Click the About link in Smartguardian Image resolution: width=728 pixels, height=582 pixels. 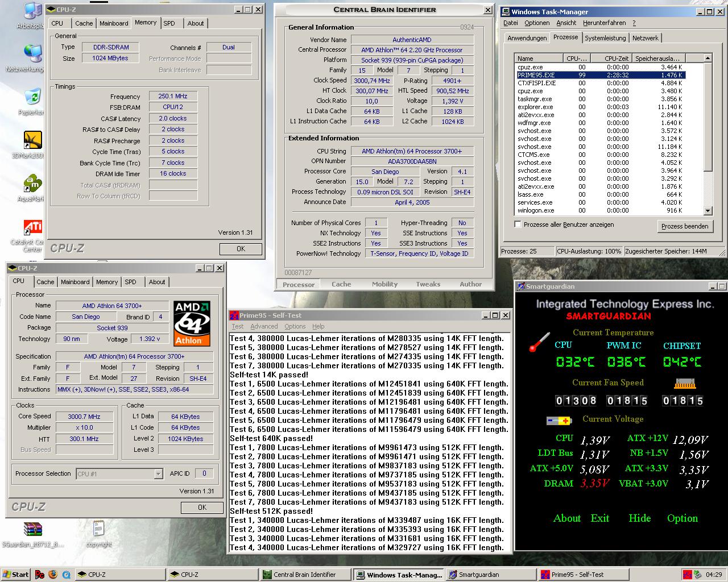pos(567,518)
